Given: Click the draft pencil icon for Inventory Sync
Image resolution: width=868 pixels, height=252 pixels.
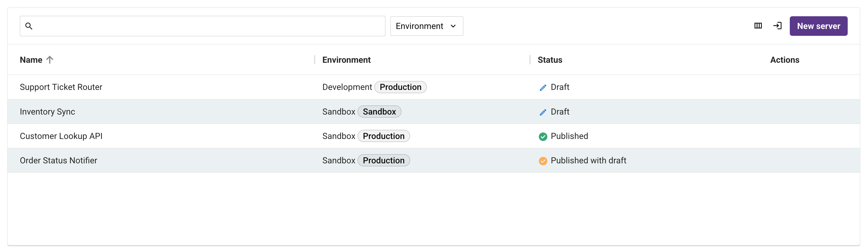Looking at the screenshot, I should click(x=542, y=112).
